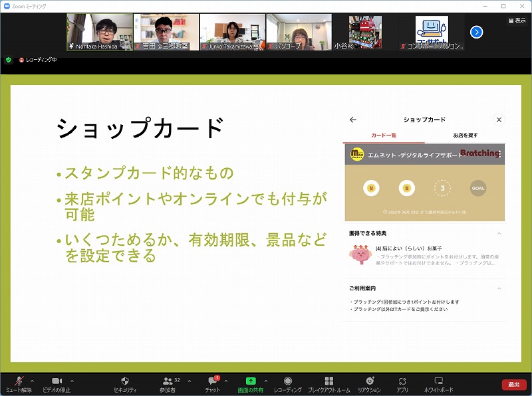Unmute the microphone

click(x=18, y=383)
